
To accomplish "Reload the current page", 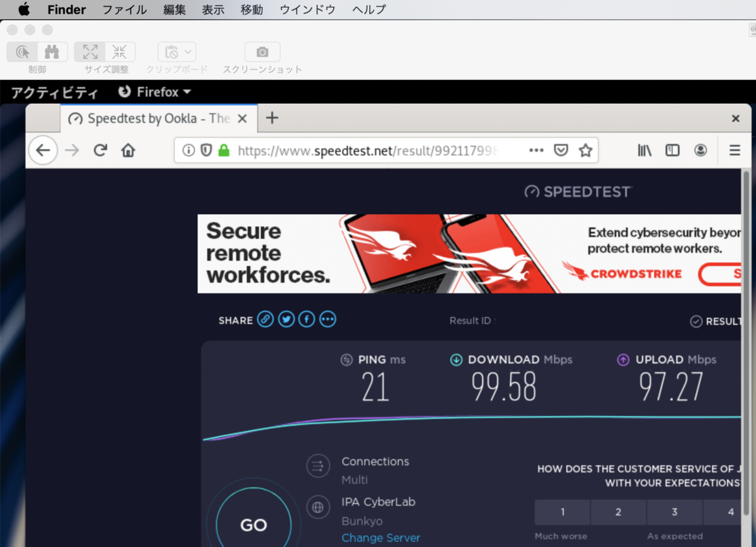I will click(100, 150).
